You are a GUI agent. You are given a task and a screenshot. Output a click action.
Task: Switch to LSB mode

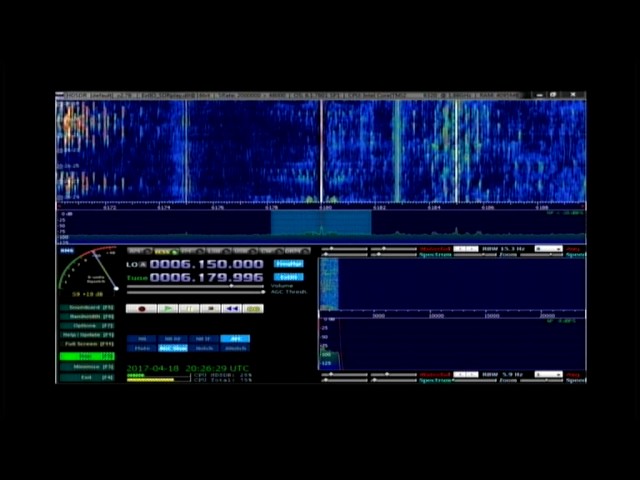(219, 251)
